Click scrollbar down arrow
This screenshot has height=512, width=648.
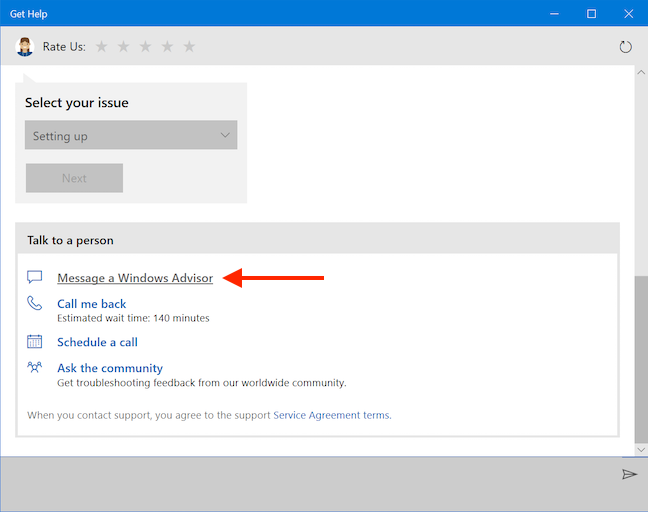(641, 450)
